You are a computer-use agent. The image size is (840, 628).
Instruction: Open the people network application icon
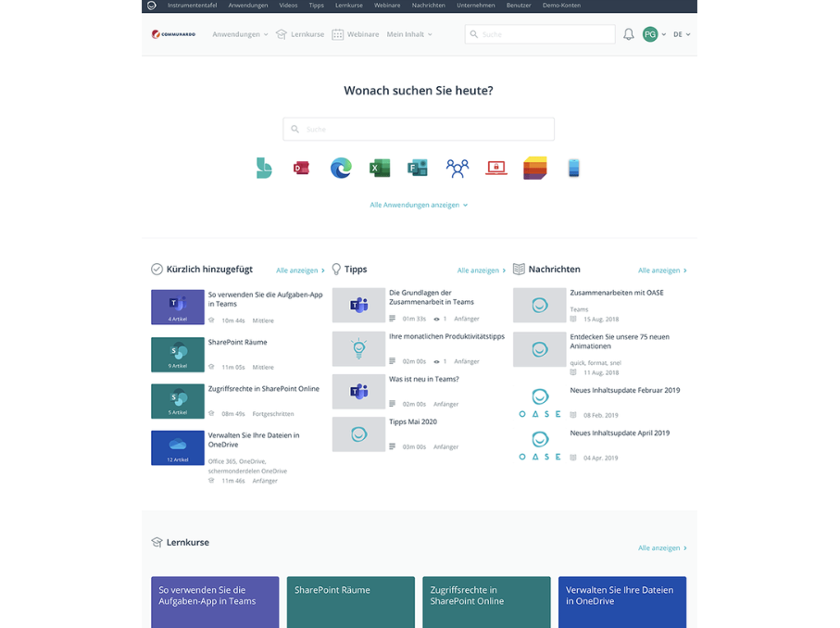457,168
